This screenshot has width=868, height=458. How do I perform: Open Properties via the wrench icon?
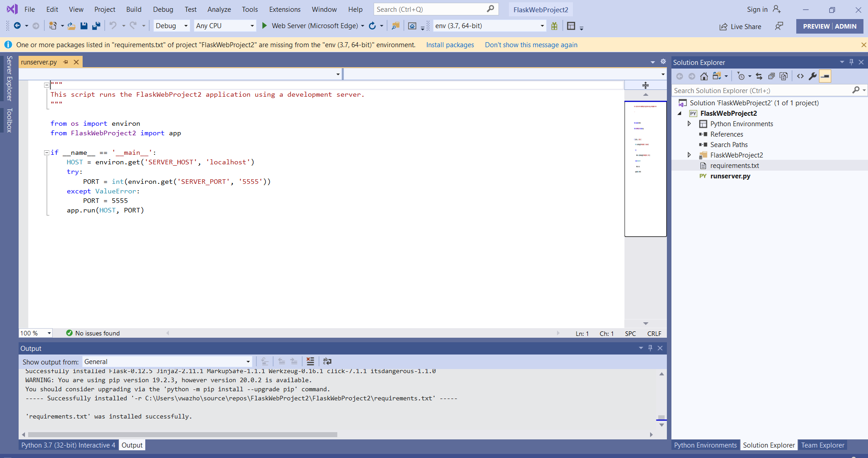[x=813, y=76]
